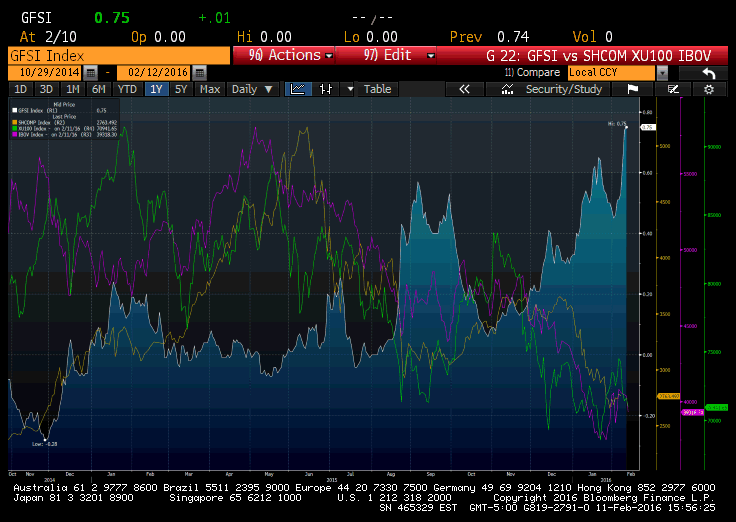Select the 3D range tab
Screen dimensions: 736x522
(46, 89)
